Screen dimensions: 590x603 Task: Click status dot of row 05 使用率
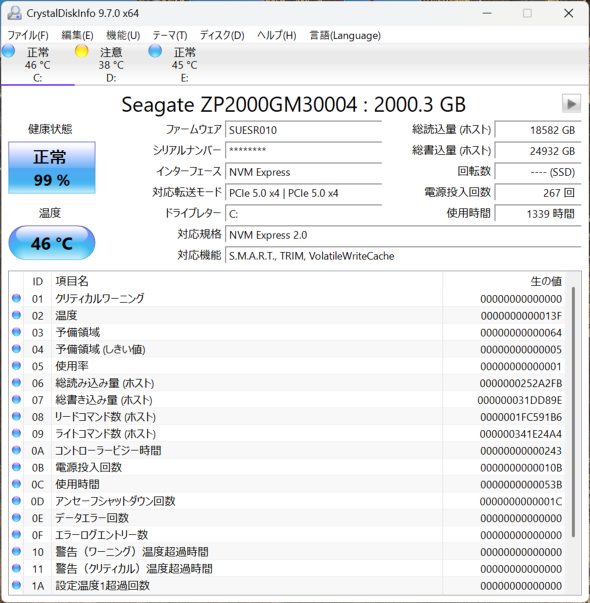click(16, 366)
